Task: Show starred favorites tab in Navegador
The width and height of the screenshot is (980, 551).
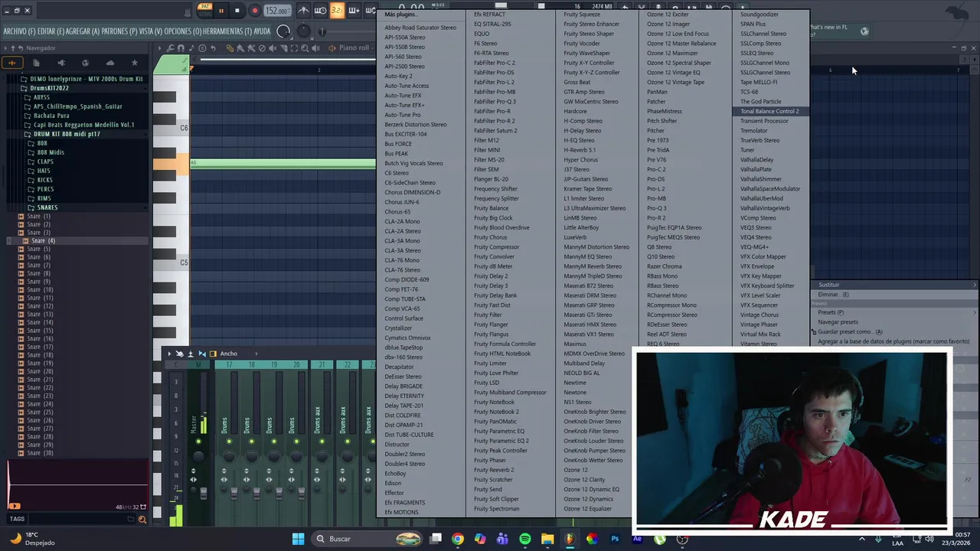Action: [x=135, y=63]
